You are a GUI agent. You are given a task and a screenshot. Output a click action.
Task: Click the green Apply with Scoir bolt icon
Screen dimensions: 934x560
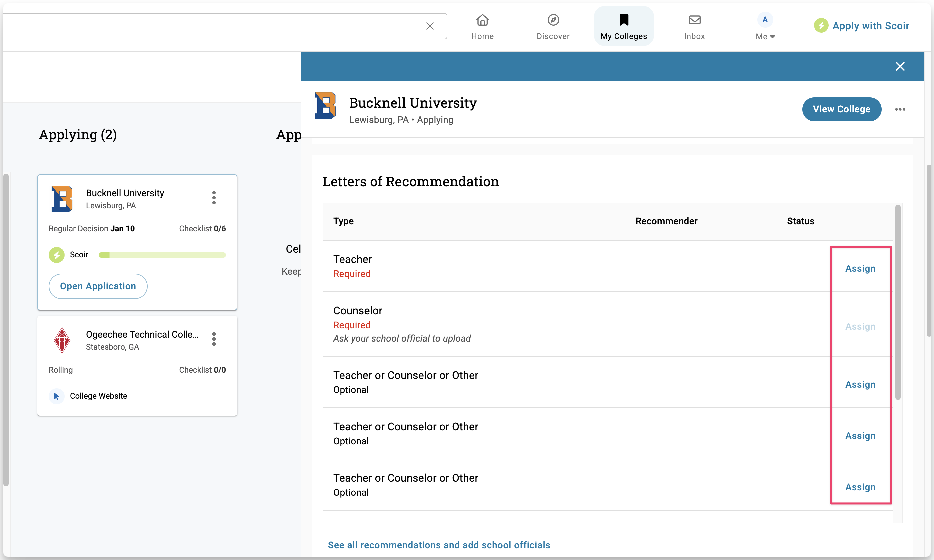coord(821,26)
